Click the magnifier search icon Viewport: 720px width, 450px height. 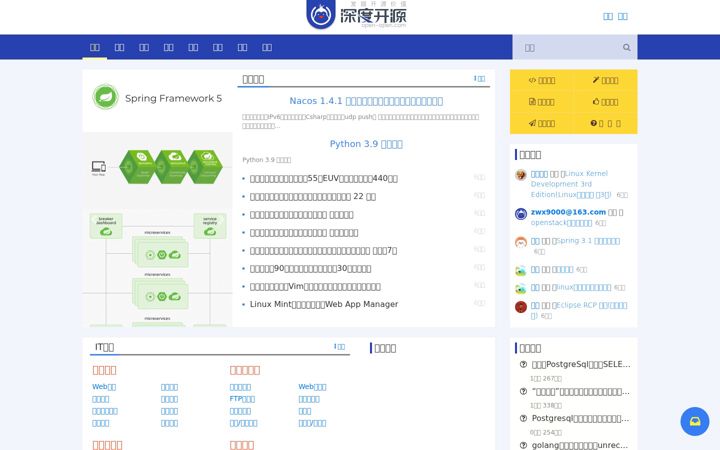pyautogui.click(x=626, y=47)
